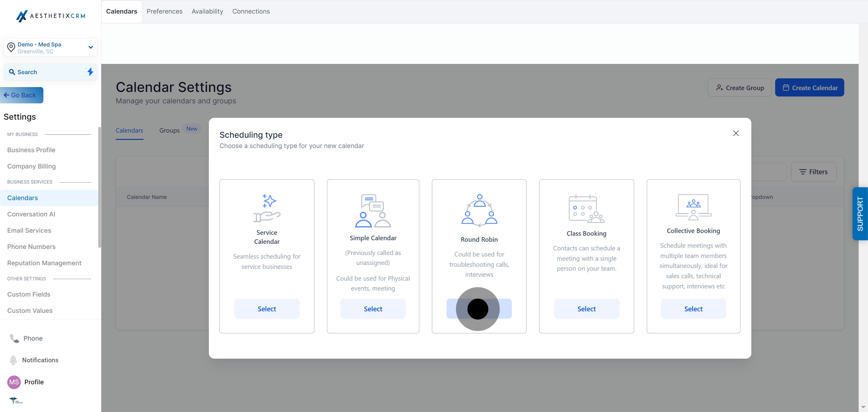Click the Round Robin rotating-people icon
Image resolution: width=868 pixels, height=412 pixels.
coord(479,211)
